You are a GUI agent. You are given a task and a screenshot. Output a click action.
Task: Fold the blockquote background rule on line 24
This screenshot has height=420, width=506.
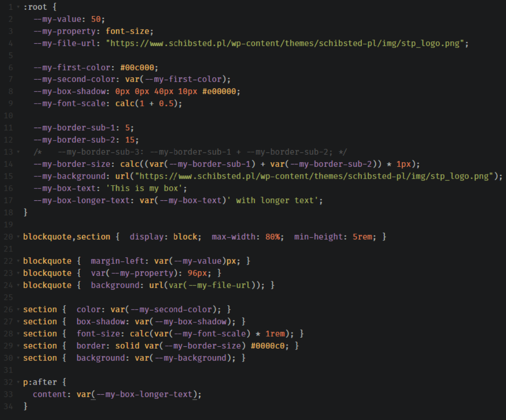[x=18, y=285]
